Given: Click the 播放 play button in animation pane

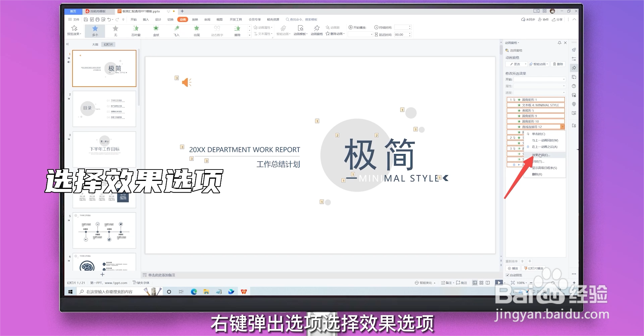Looking at the screenshot, I should [513, 268].
